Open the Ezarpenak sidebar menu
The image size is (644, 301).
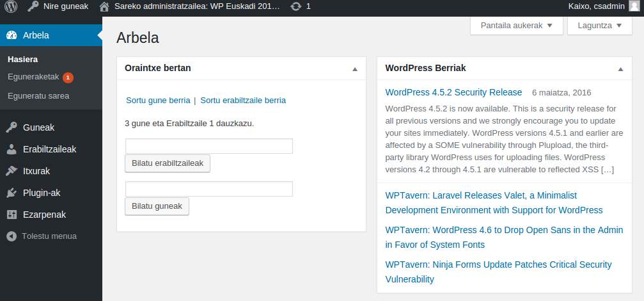(51, 215)
